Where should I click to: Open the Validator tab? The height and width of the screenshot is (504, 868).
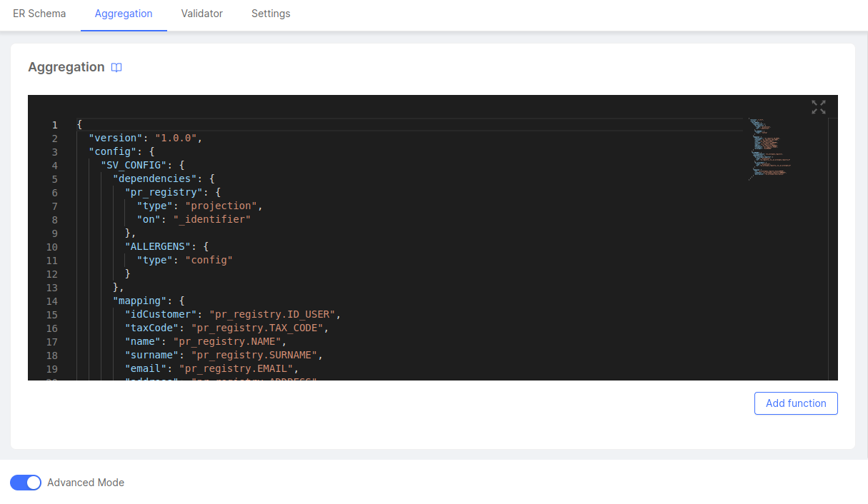coord(201,14)
